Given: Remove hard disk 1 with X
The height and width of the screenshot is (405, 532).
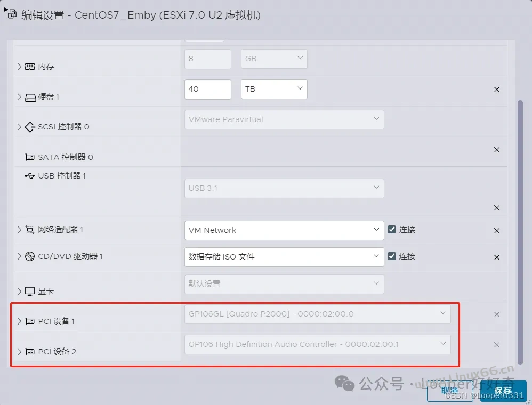Looking at the screenshot, I should [497, 90].
